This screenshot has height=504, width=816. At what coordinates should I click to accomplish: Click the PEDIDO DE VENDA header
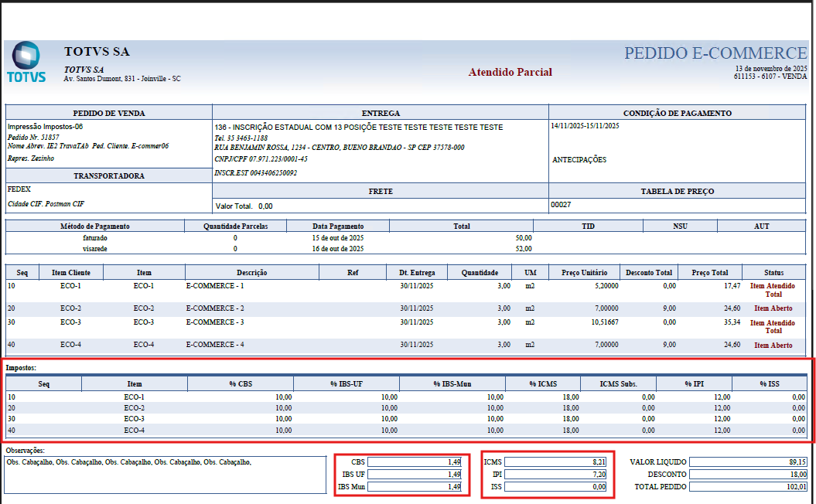point(109,113)
